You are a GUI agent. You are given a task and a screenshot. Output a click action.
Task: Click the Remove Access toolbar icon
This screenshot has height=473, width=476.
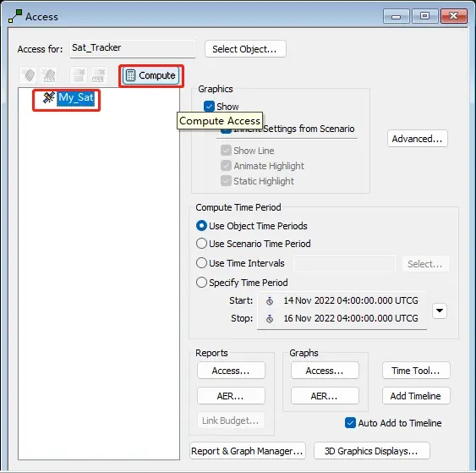point(28,75)
